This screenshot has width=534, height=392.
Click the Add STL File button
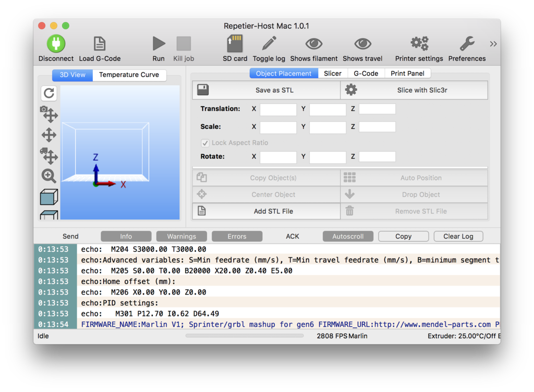tap(266, 211)
